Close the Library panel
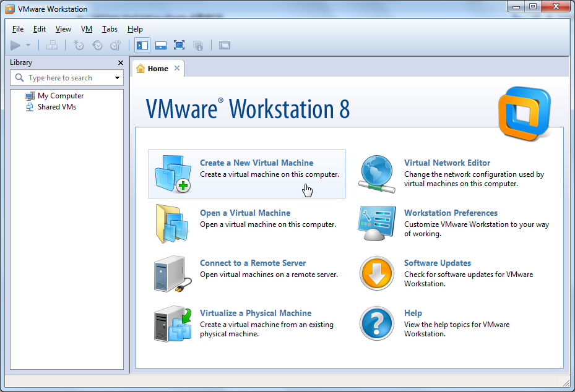 (120, 62)
